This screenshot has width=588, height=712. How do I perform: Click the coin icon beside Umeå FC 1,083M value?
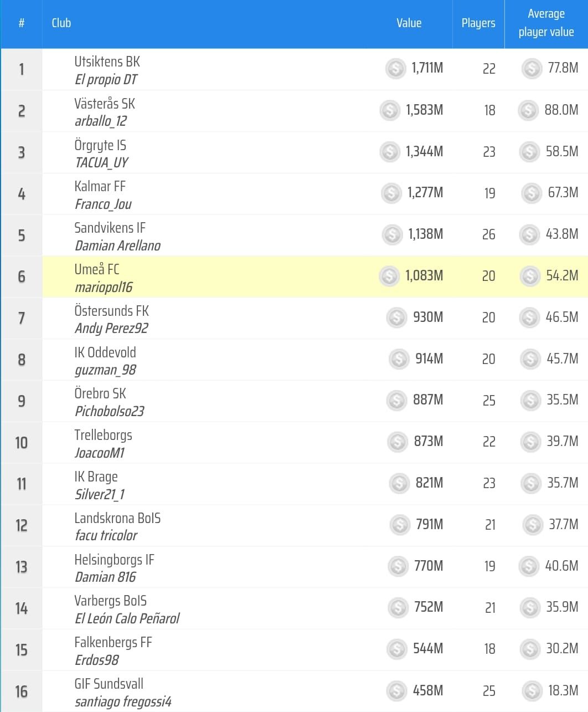(x=389, y=276)
